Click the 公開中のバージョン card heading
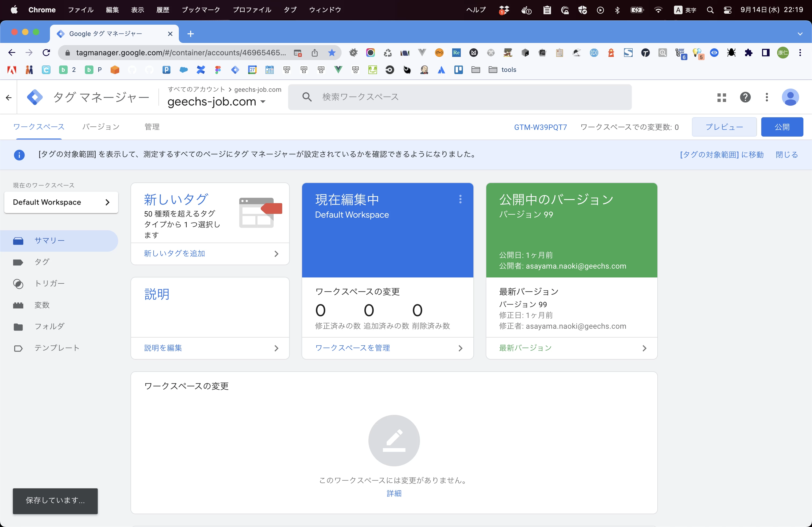Viewport: 812px width, 527px height. [x=556, y=200]
